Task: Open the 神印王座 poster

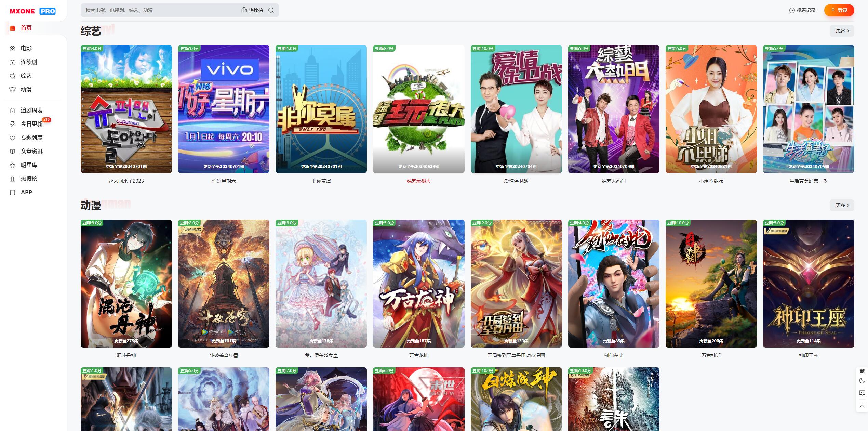Action: tap(809, 284)
